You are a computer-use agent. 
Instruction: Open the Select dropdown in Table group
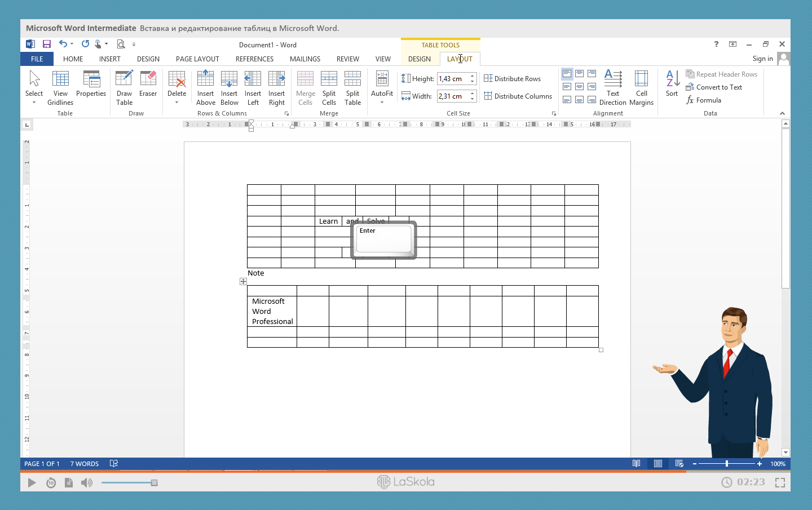point(34,102)
